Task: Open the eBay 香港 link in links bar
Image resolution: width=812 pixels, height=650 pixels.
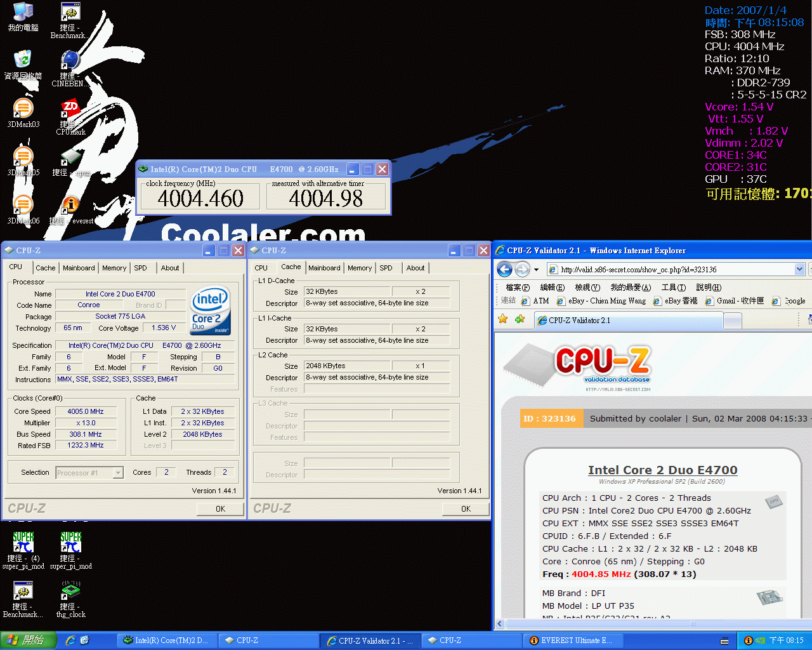Action: (x=676, y=301)
